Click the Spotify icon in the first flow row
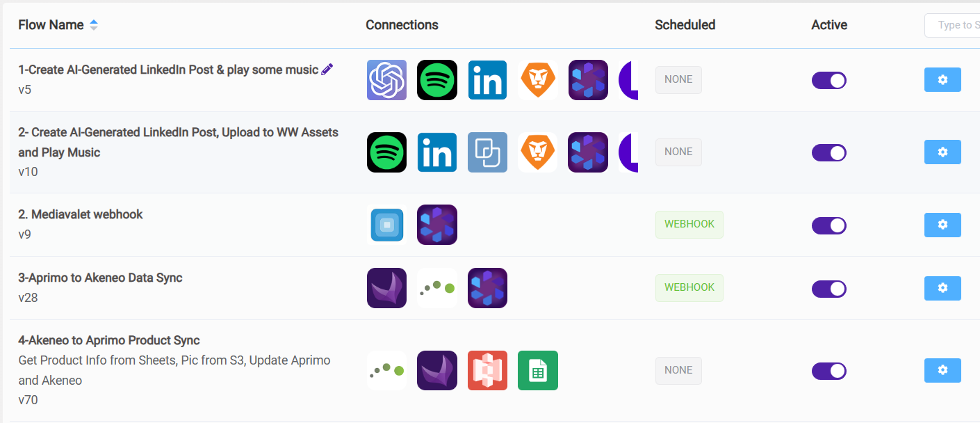Viewport: 980px width, 423px height. point(437,80)
